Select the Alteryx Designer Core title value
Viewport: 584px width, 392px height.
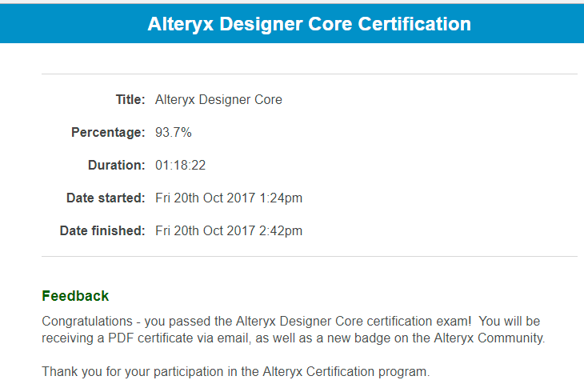point(218,100)
